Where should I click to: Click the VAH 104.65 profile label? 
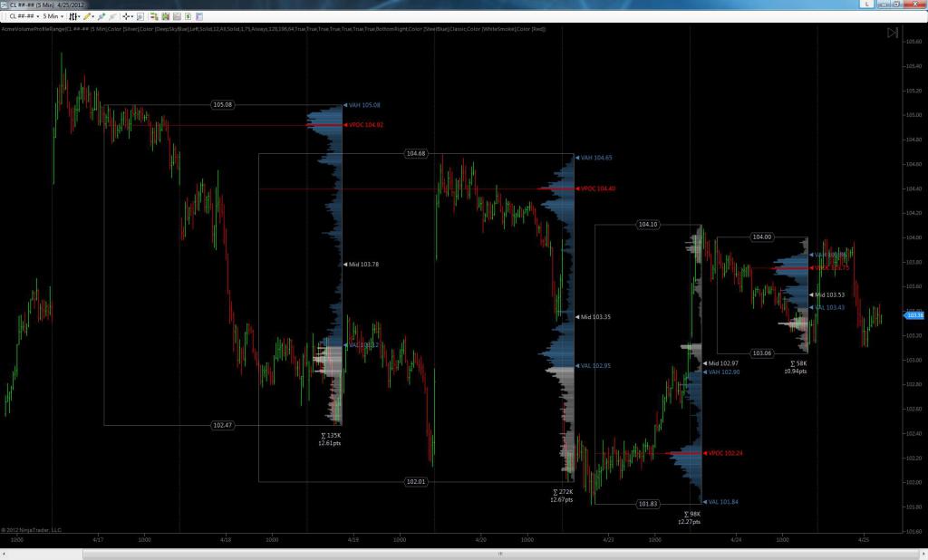(x=596, y=158)
